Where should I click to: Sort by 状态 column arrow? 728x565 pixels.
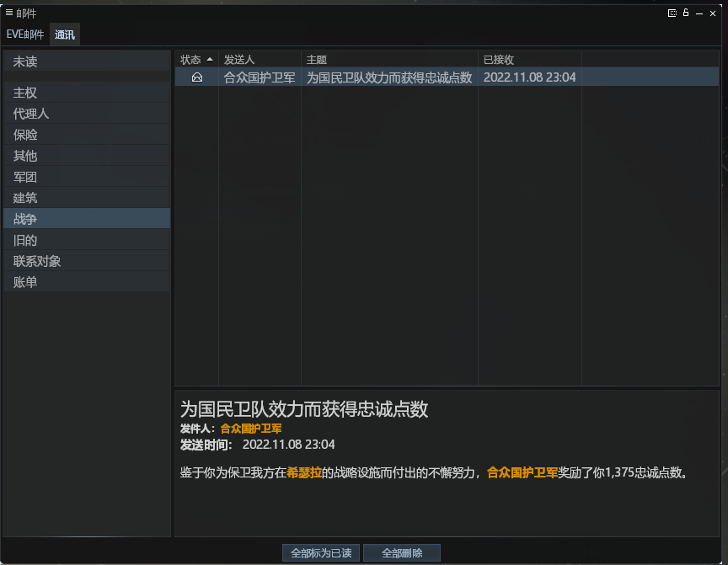point(210,60)
